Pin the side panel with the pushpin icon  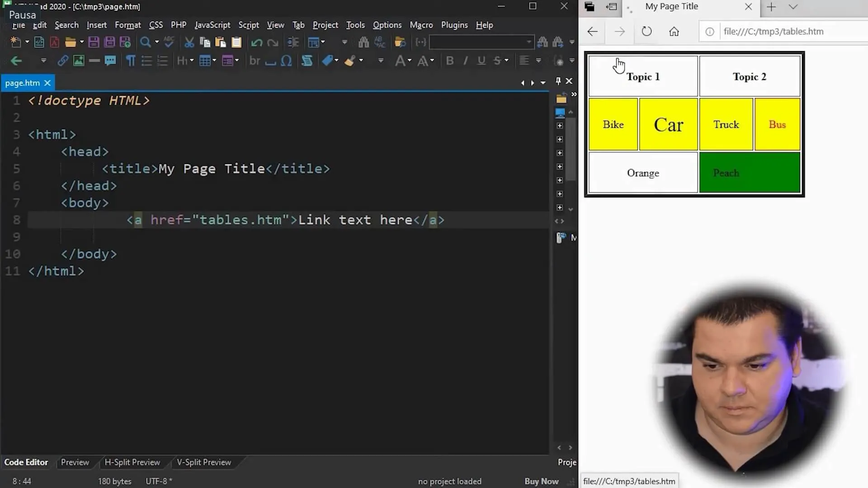point(558,81)
